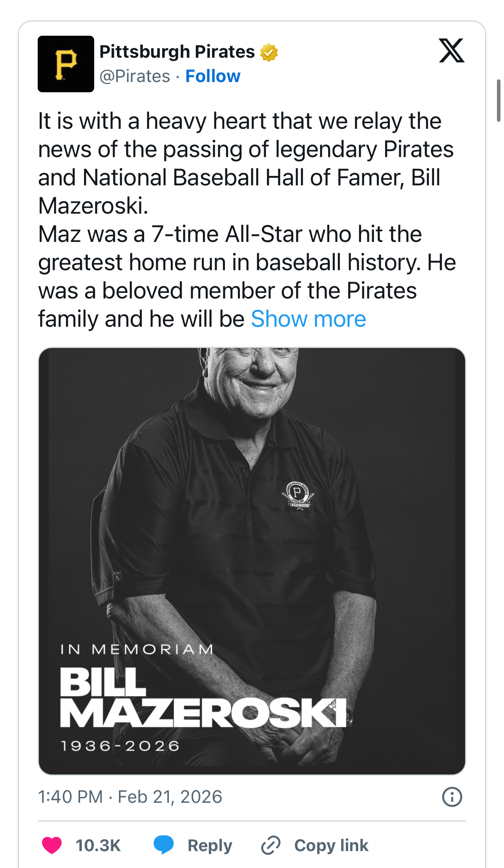Click the 10.3K likes count

click(98, 845)
